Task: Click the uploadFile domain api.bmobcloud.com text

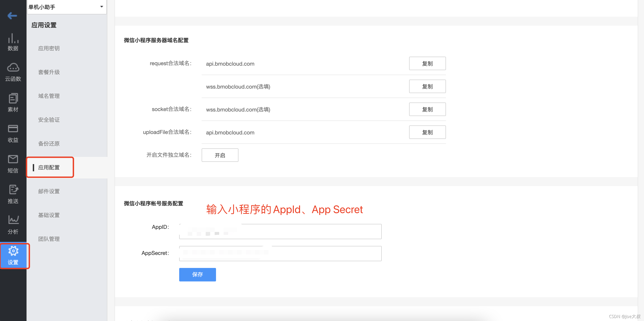Action: [x=230, y=133]
